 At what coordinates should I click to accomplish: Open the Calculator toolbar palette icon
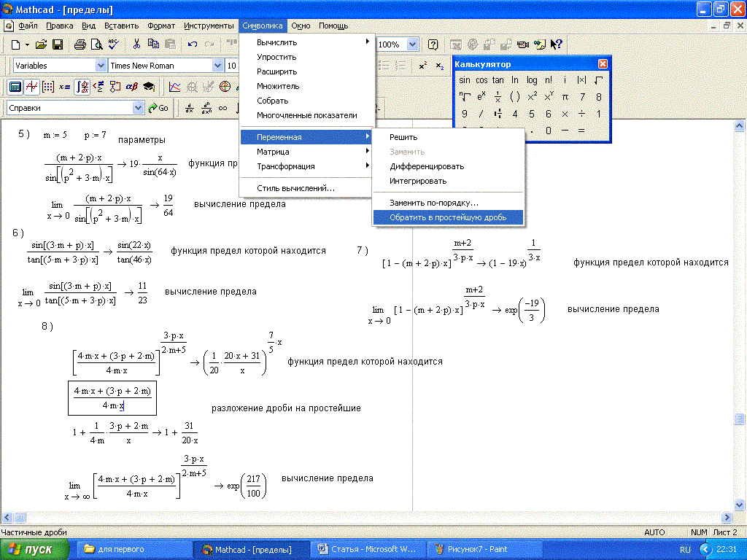point(14,87)
